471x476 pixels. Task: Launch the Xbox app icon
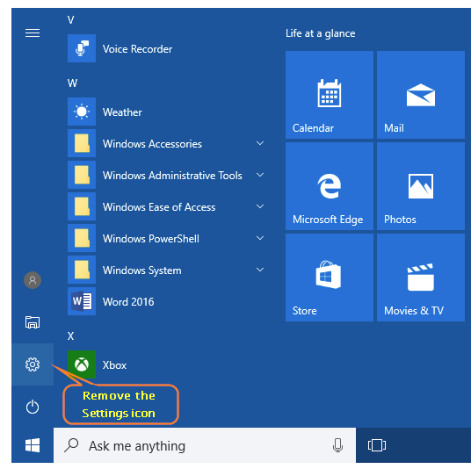click(82, 364)
